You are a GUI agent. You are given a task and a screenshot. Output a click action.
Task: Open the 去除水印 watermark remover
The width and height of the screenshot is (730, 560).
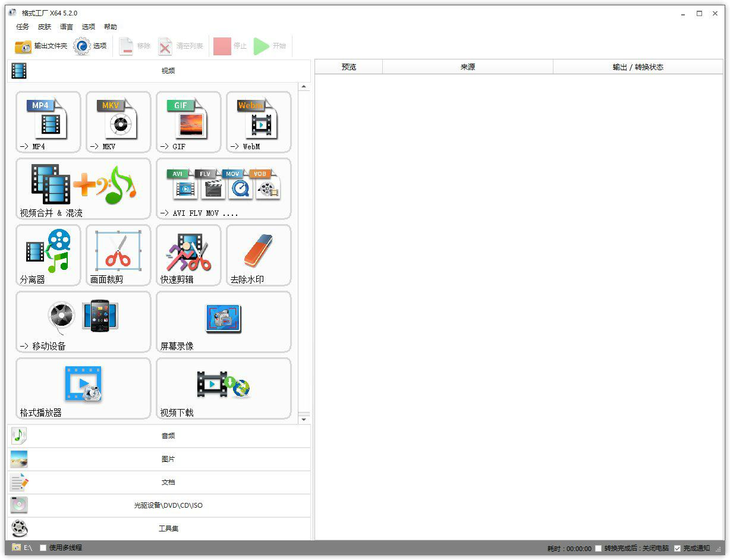click(258, 255)
